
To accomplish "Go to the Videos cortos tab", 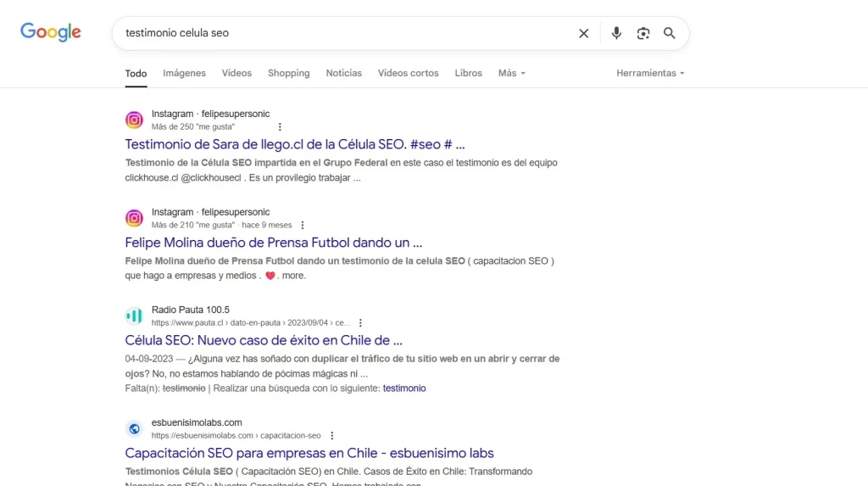I will click(408, 73).
